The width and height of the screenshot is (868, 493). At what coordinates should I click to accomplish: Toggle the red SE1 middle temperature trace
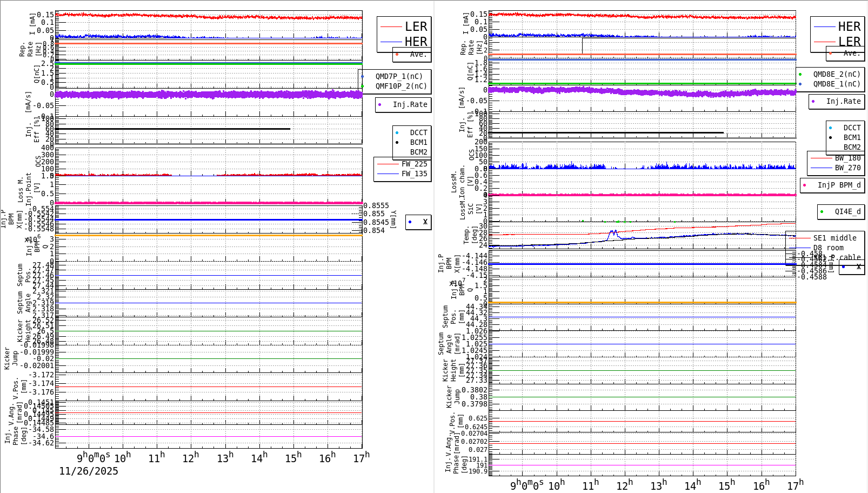click(x=801, y=238)
